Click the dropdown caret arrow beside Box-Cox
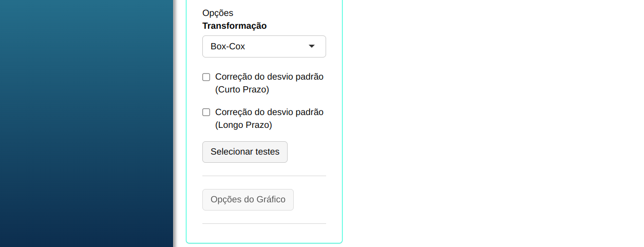The height and width of the screenshot is (247, 644). coord(311,46)
